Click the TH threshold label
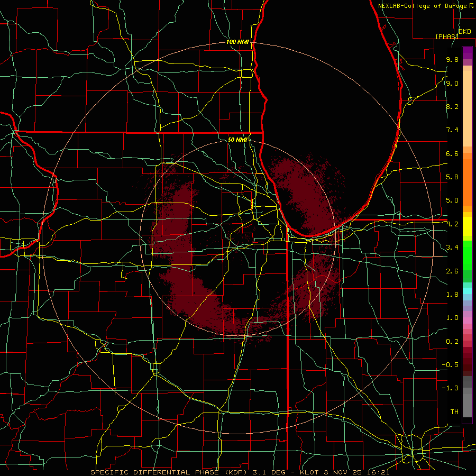The height and width of the screenshot is (476, 476). pos(454,411)
